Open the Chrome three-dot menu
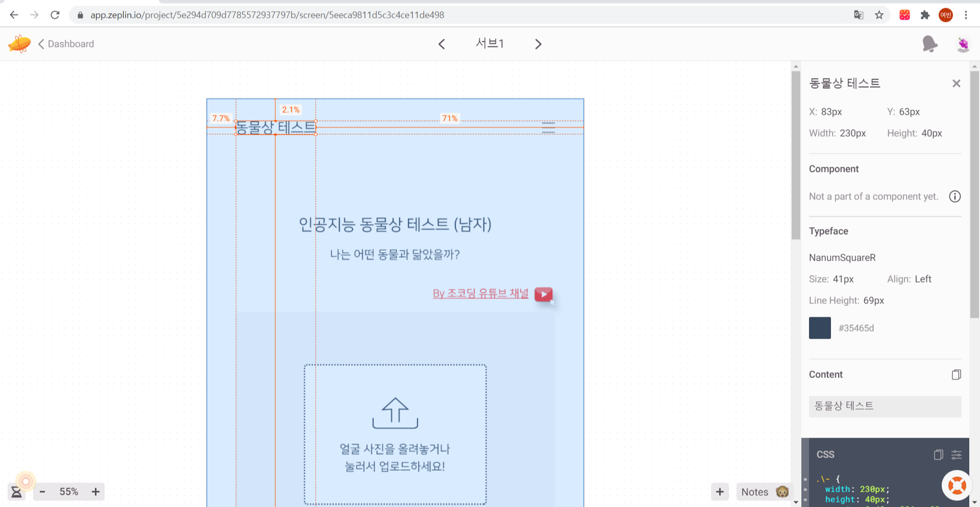 coord(966,15)
